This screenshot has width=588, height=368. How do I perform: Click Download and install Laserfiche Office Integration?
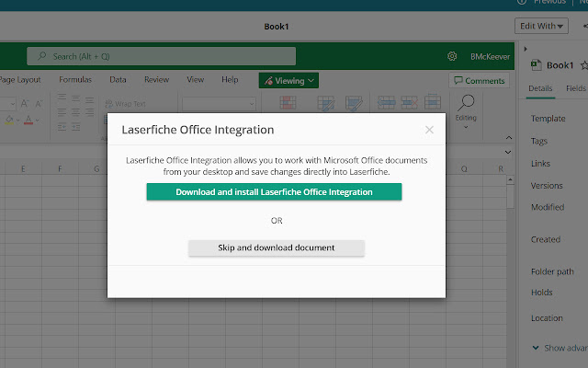(274, 192)
